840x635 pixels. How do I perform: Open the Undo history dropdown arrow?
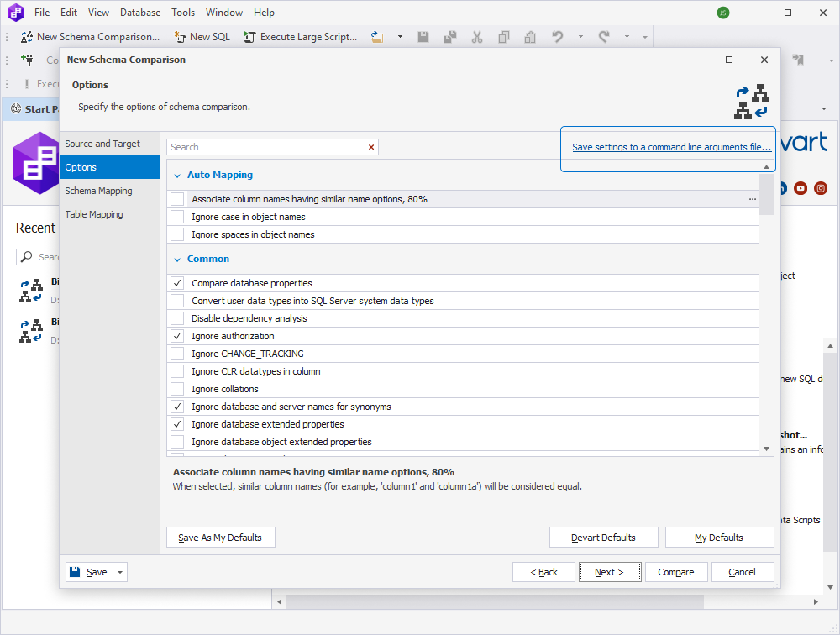pyautogui.click(x=580, y=37)
